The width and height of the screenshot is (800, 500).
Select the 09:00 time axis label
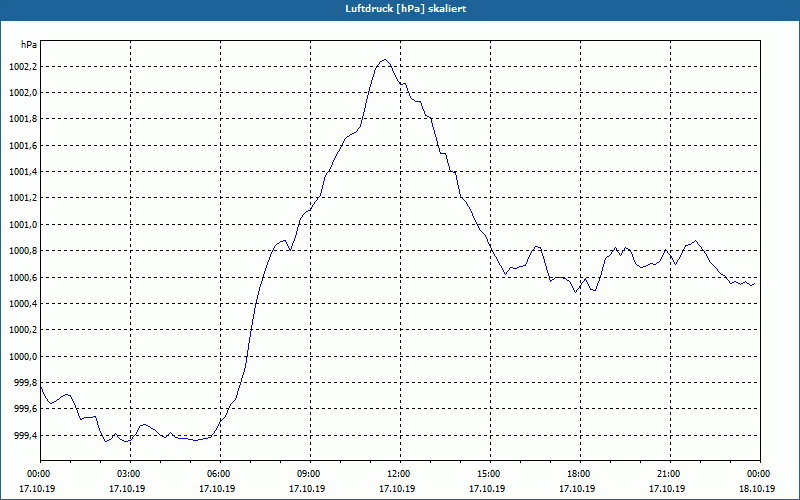click(x=308, y=474)
